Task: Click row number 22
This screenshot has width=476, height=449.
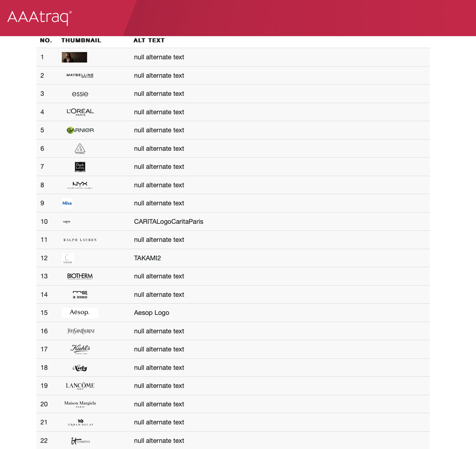Action: 44,441
